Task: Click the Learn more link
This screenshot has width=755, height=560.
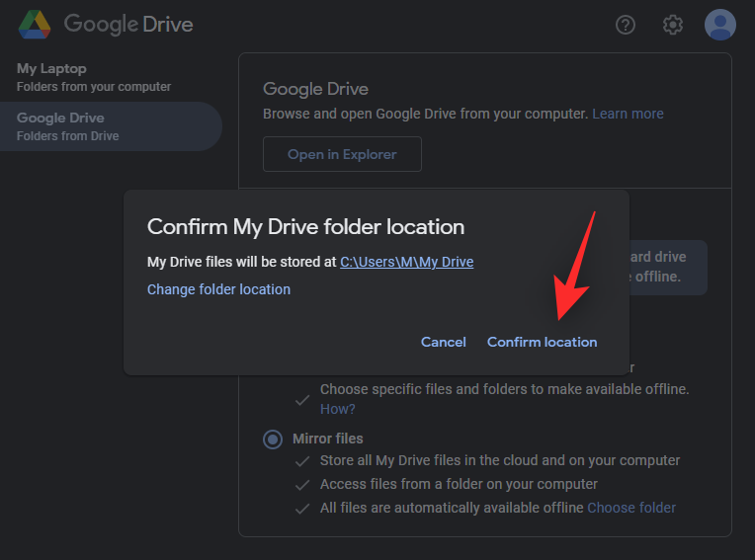Action: click(628, 114)
